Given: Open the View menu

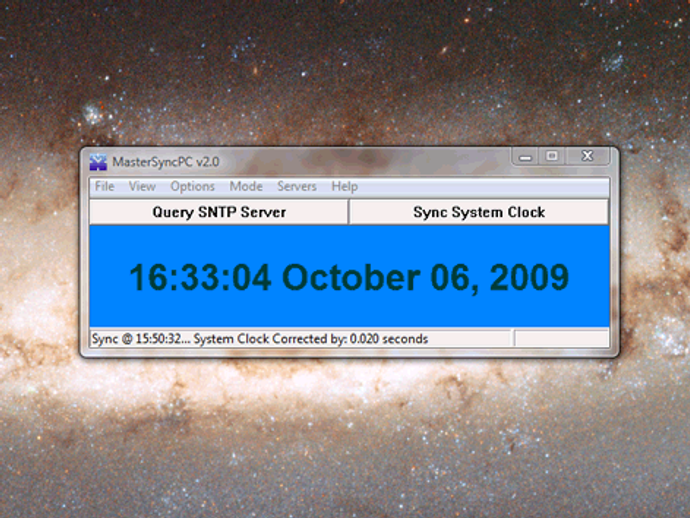Looking at the screenshot, I should [x=142, y=186].
